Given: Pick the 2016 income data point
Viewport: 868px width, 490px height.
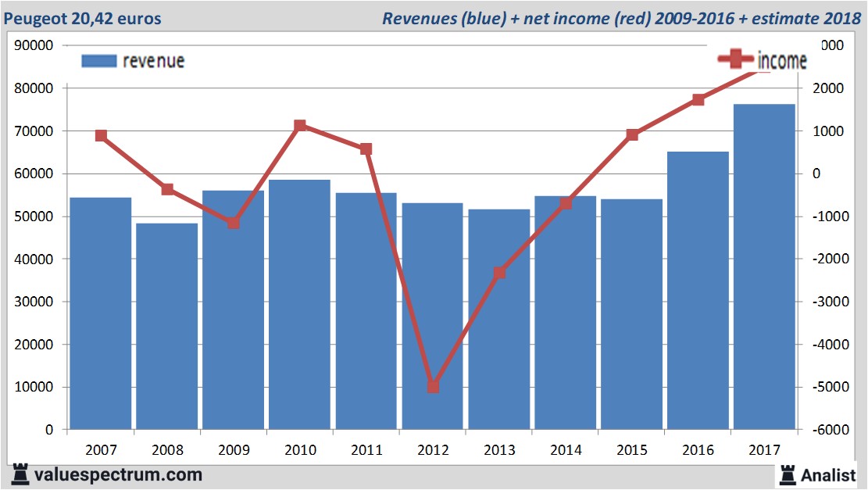Looking at the screenshot, I should [698, 99].
